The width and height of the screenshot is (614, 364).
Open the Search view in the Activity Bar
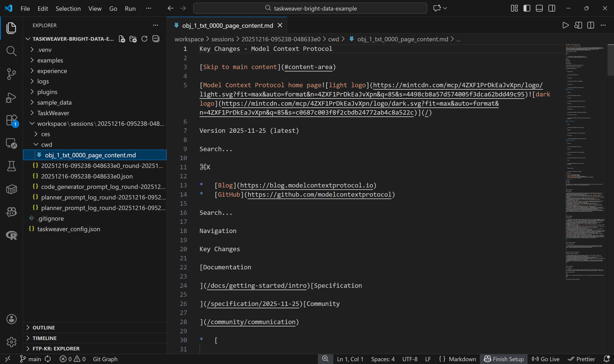point(11,51)
